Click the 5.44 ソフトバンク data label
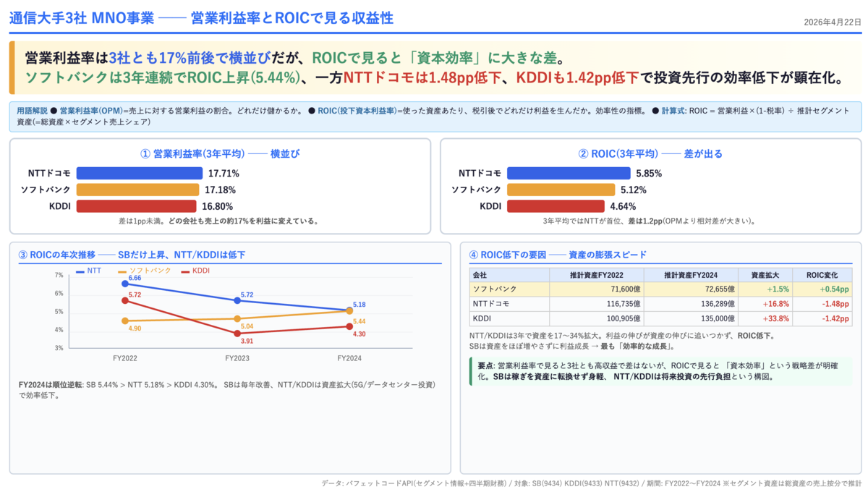Image resolution: width=868 pixels, height=492 pixels. 359,321
